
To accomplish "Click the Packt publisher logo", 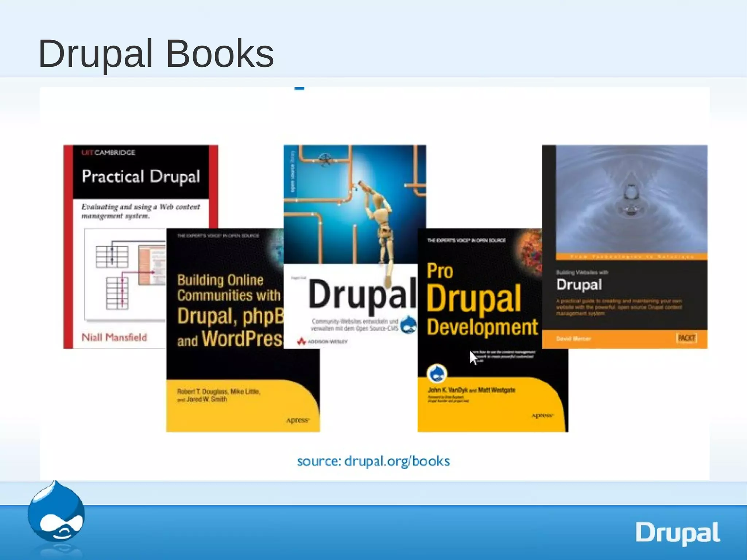I will click(687, 338).
